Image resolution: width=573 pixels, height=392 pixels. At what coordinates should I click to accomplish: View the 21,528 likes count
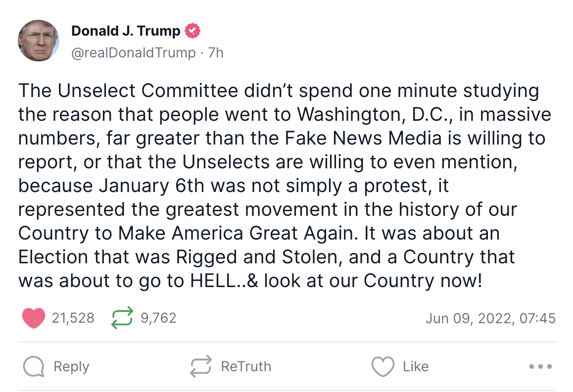pyautogui.click(x=73, y=318)
